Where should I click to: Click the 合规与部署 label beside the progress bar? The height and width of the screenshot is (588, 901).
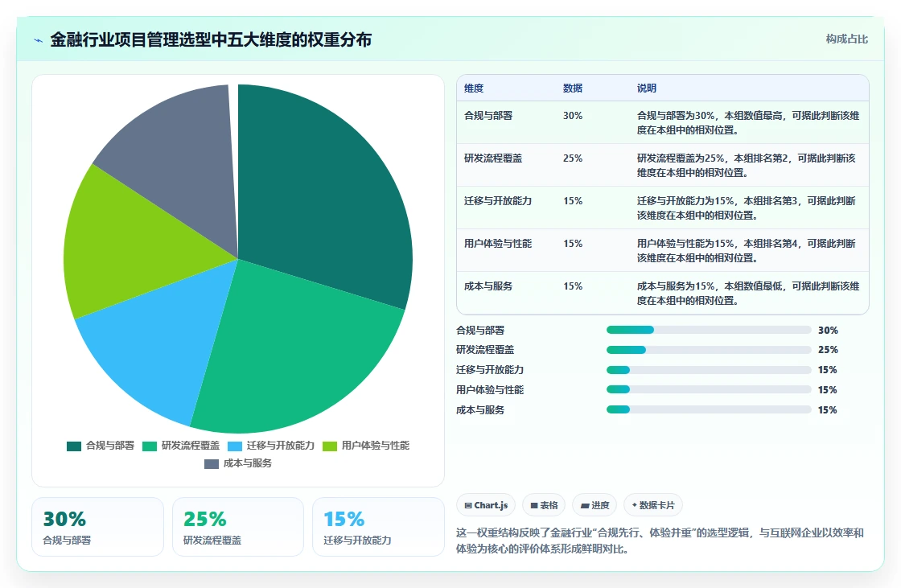point(480,331)
